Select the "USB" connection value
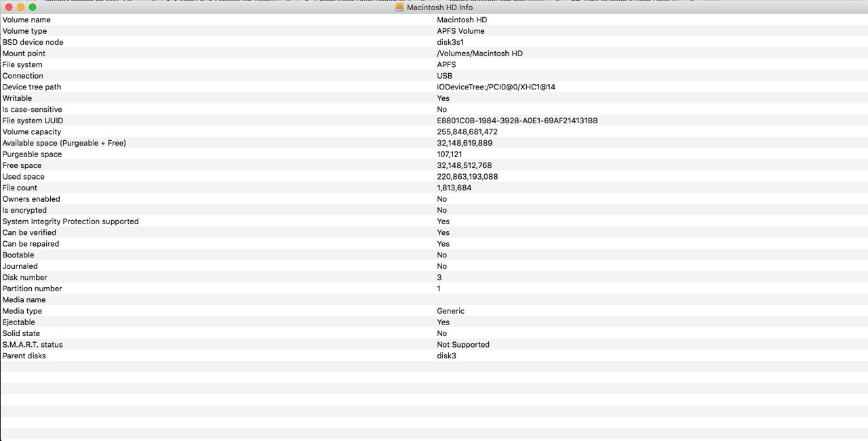Screen dimensions: 868x441 pyautogui.click(x=444, y=76)
